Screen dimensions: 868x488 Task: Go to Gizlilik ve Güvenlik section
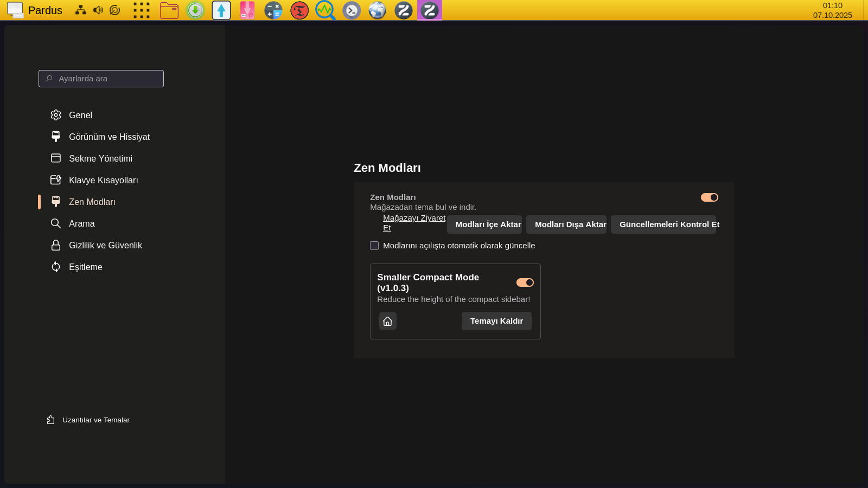[105, 245]
